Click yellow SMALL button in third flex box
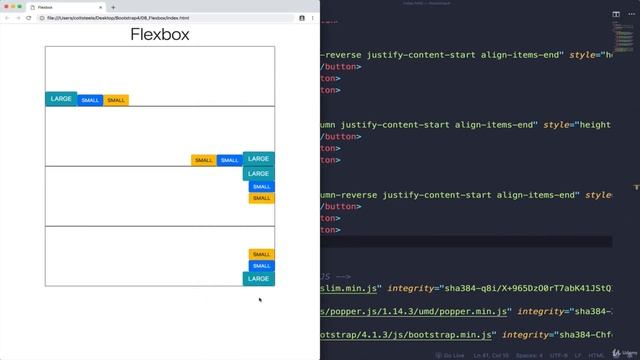 (262, 198)
